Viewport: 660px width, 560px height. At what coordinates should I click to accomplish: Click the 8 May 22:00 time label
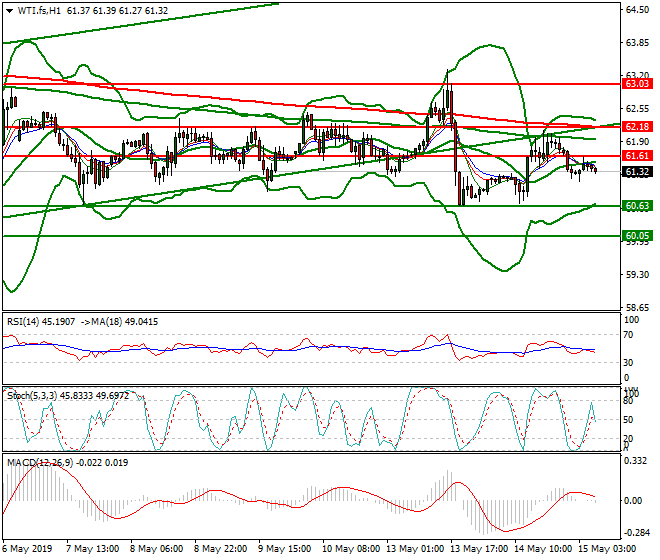pos(221,549)
